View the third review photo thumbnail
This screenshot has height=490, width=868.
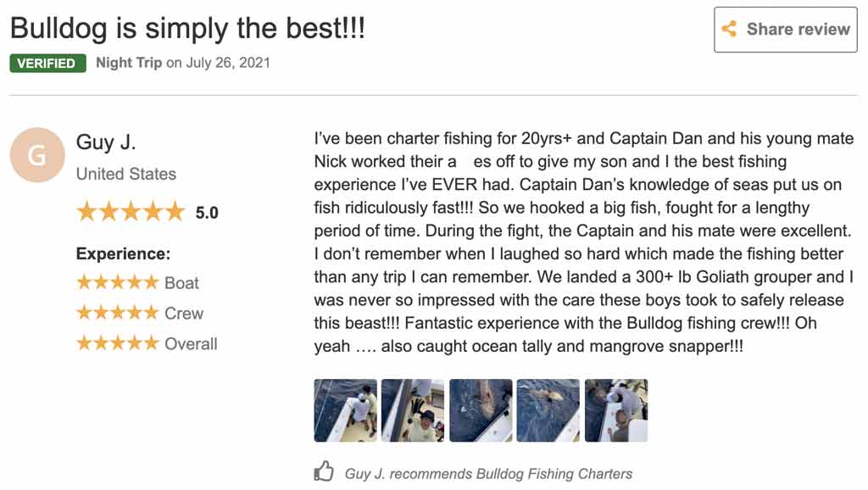[x=481, y=410]
